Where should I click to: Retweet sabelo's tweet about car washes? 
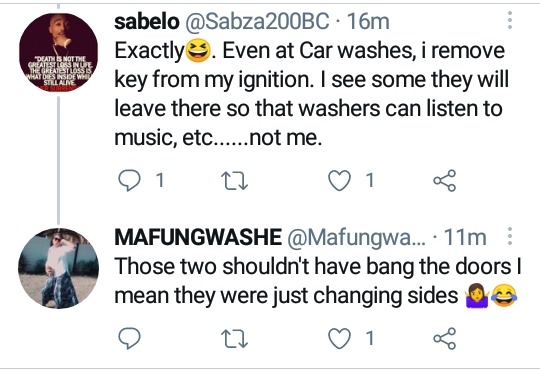234,181
